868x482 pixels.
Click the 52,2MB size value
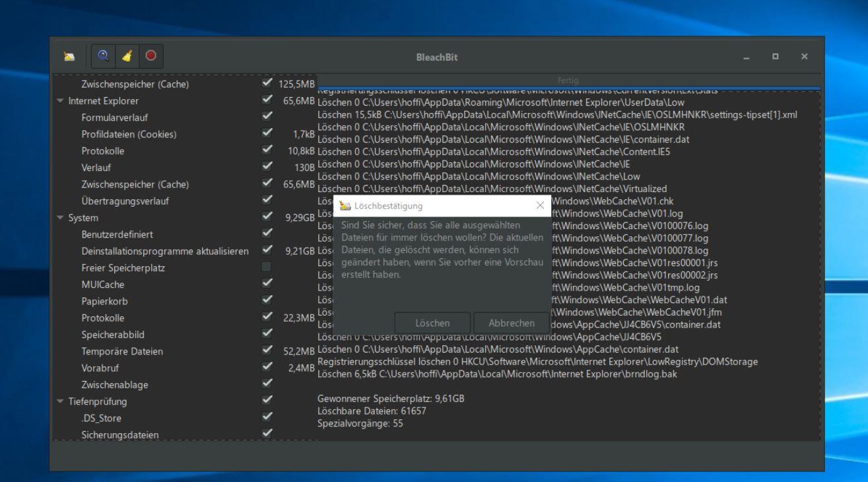pyautogui.click(x=299, y=351)
